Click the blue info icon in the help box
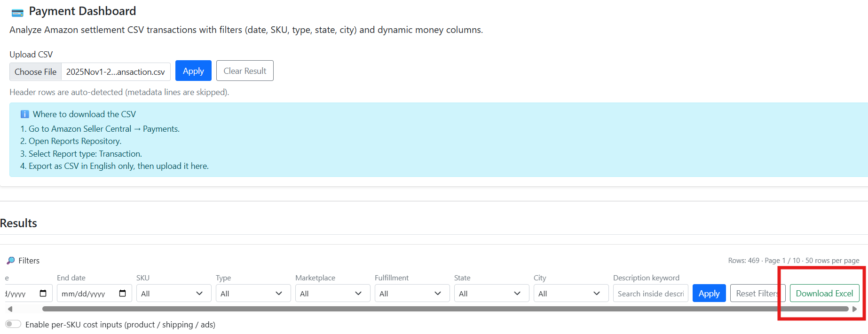The height and width of the screenshot is (334, 868). [x=25, y=114]
